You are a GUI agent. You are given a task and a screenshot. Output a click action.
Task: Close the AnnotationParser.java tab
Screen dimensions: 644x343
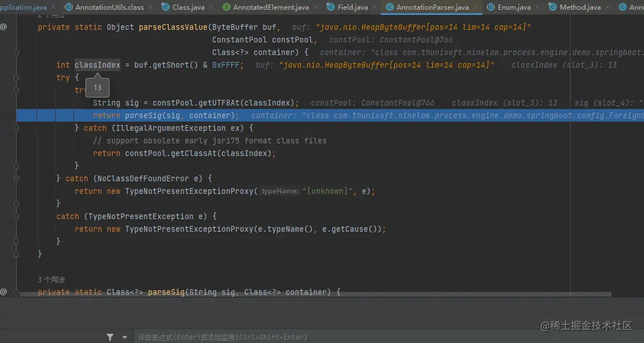click(x=475, y=7)
